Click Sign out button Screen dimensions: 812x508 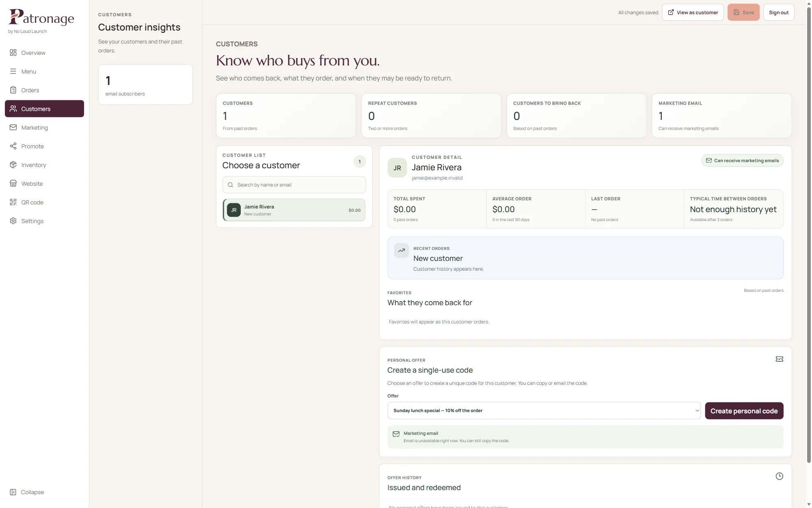pyautogui.click(x=779, y=12)
